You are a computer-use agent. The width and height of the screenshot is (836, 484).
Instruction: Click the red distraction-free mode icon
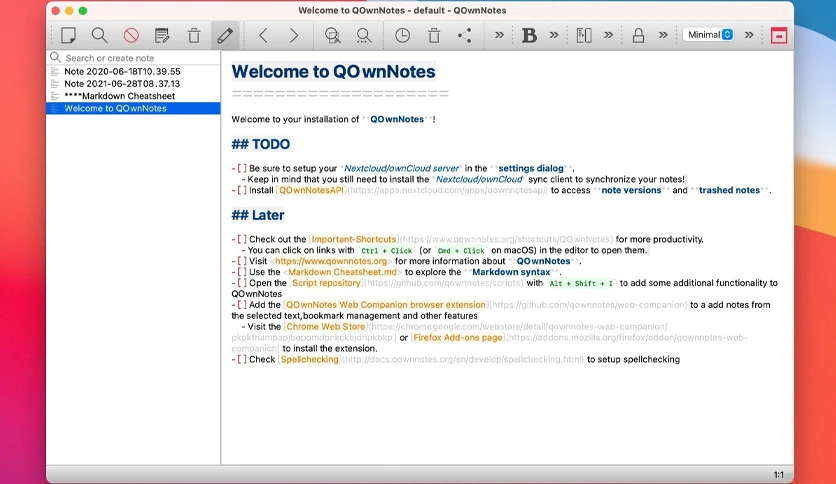(779, 36)
